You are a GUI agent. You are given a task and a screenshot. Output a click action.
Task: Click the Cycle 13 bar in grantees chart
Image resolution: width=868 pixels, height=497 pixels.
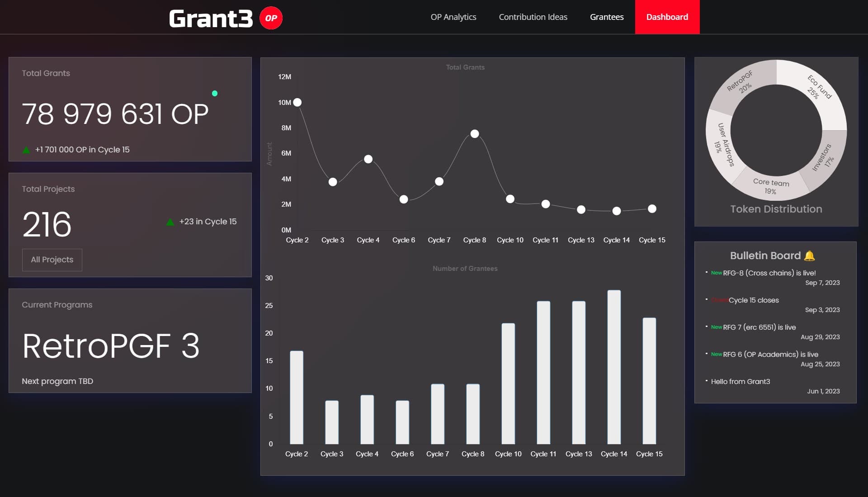point(579,372)
